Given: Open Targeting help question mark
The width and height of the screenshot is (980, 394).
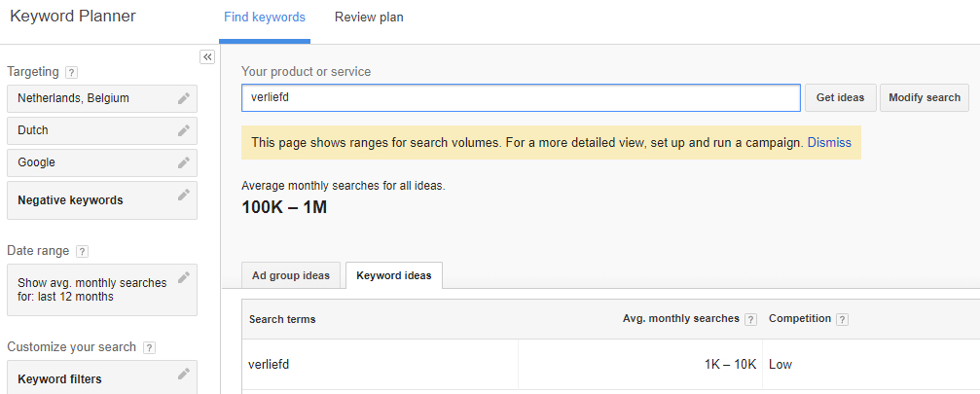Looking at the screenshot, I should click(71, 72).
